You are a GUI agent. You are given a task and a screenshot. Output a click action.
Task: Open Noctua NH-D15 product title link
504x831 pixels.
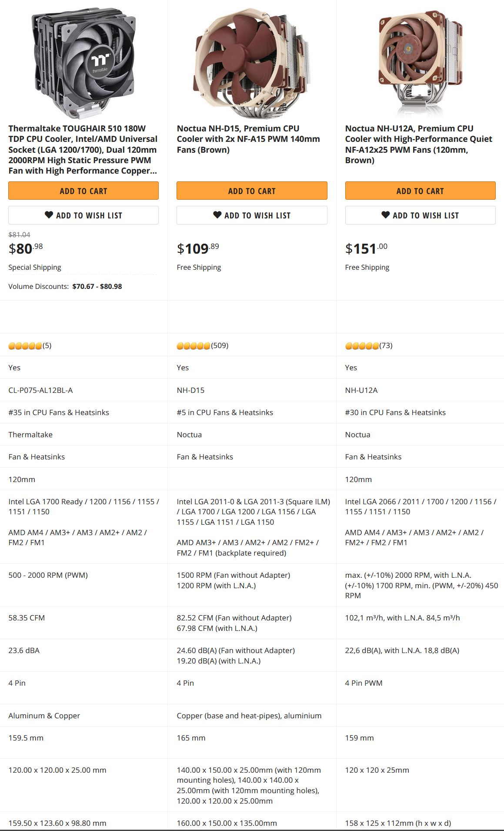coord(248,139)
